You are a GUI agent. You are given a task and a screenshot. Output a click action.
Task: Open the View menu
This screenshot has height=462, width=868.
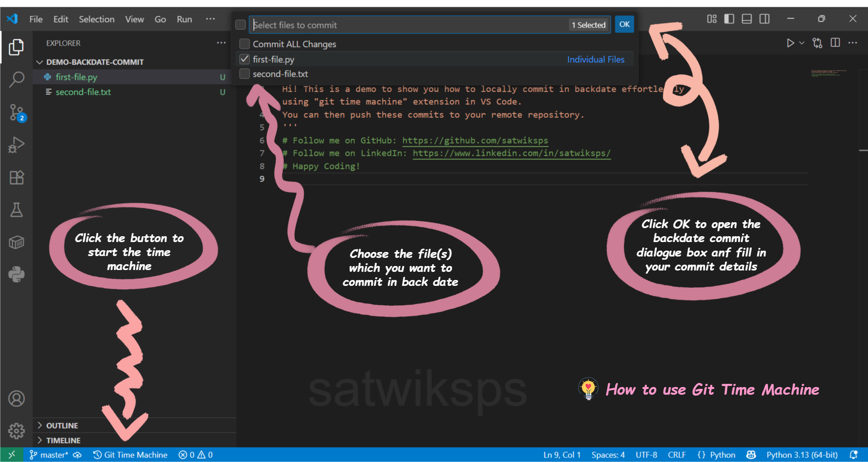point(134,19)
